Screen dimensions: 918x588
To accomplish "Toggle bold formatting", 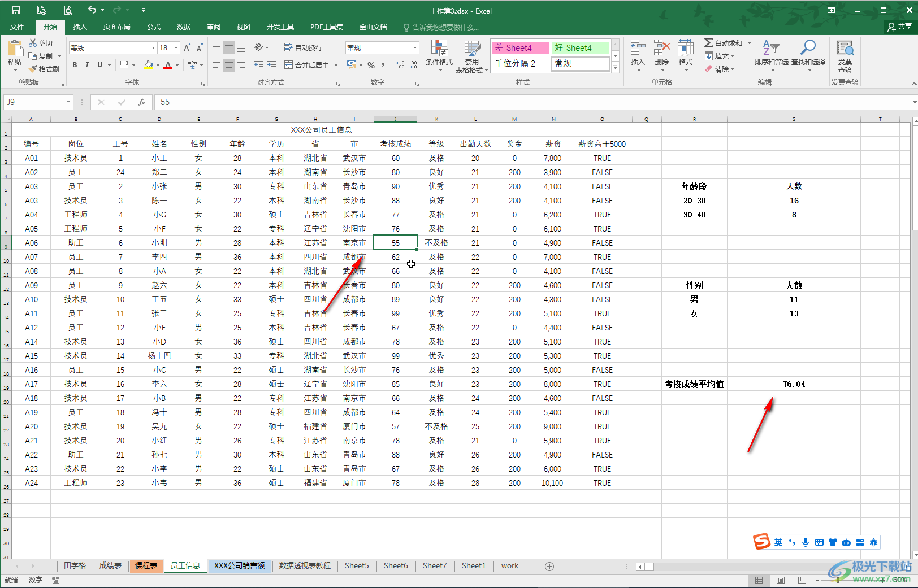I will click(75, 65).
